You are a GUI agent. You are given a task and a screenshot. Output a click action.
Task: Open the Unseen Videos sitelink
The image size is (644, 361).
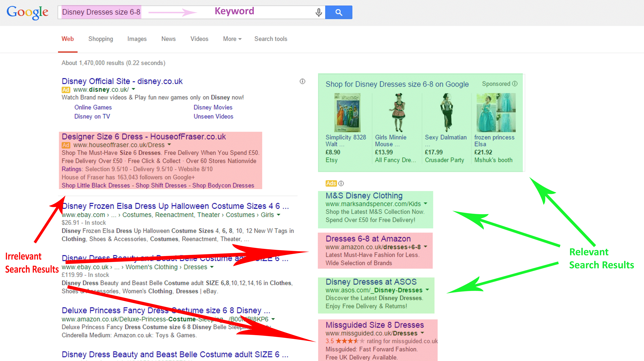pos(214,117)
